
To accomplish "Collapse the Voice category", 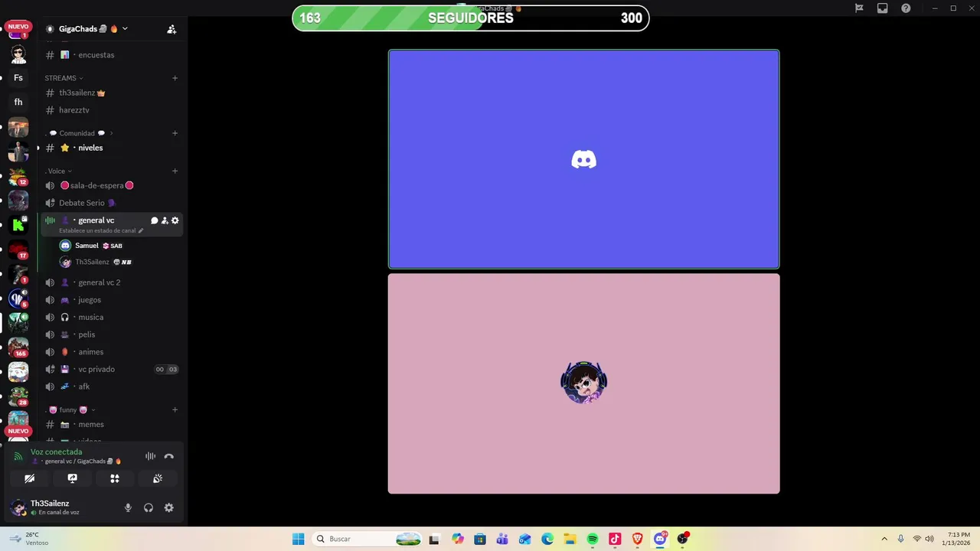I will pyautogui.click(x=59, y=171).
